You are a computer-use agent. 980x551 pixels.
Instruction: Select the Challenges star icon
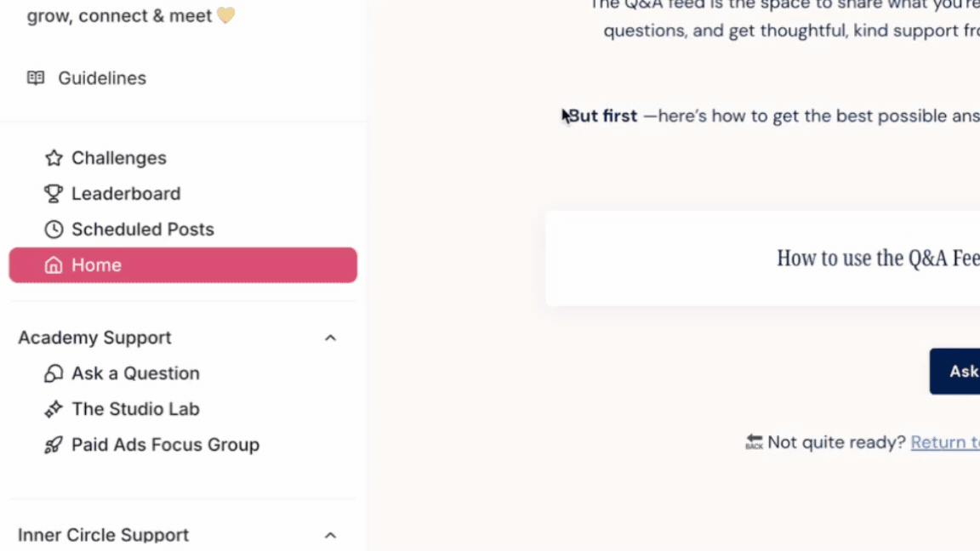point(54,157)
